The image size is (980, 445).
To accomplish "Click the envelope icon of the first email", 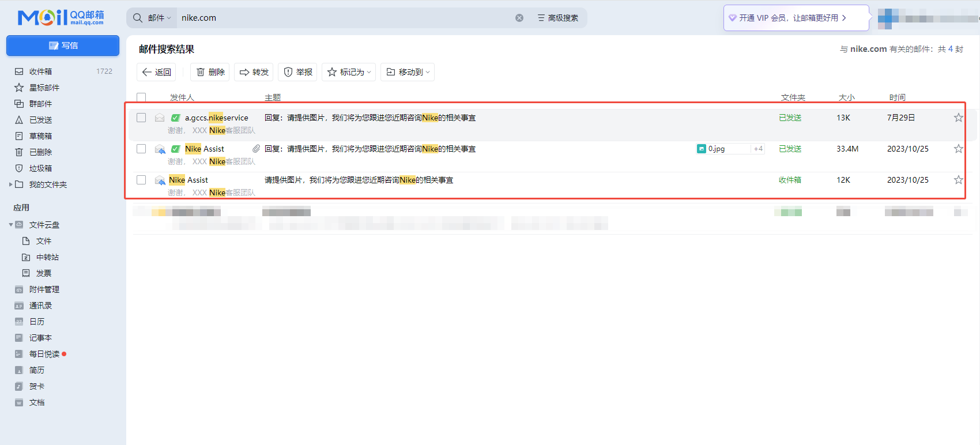I will click(x=160, y=118).
